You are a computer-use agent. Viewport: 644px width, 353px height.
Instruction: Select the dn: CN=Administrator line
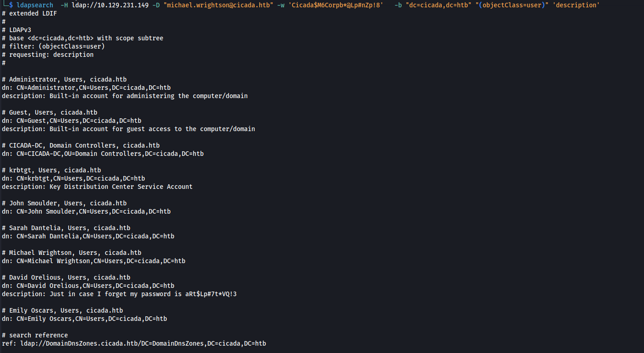(86, 88)
